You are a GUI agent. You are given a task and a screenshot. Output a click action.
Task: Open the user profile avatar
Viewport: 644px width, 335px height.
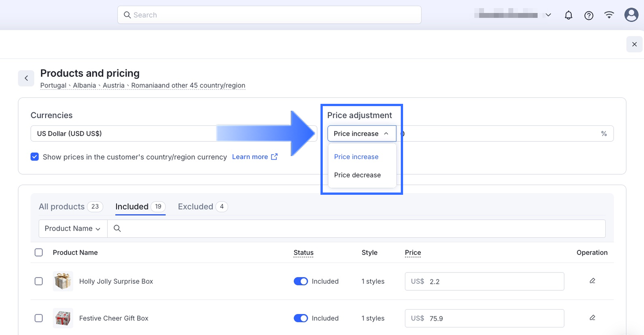[631, 15]
